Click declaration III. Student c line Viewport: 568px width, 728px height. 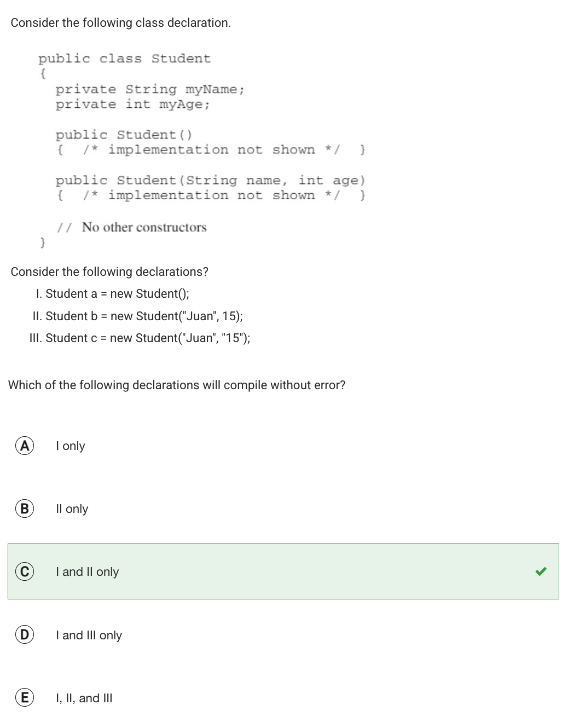coord(140,338)
